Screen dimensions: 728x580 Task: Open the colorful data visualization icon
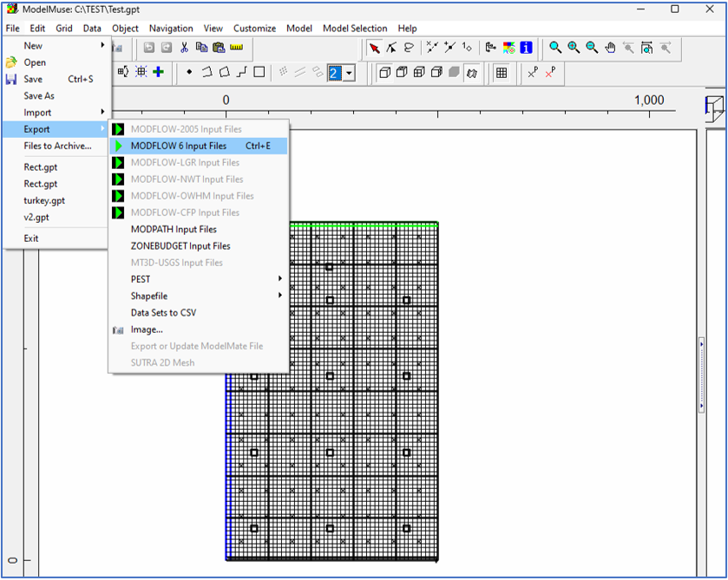coord(508,48)
